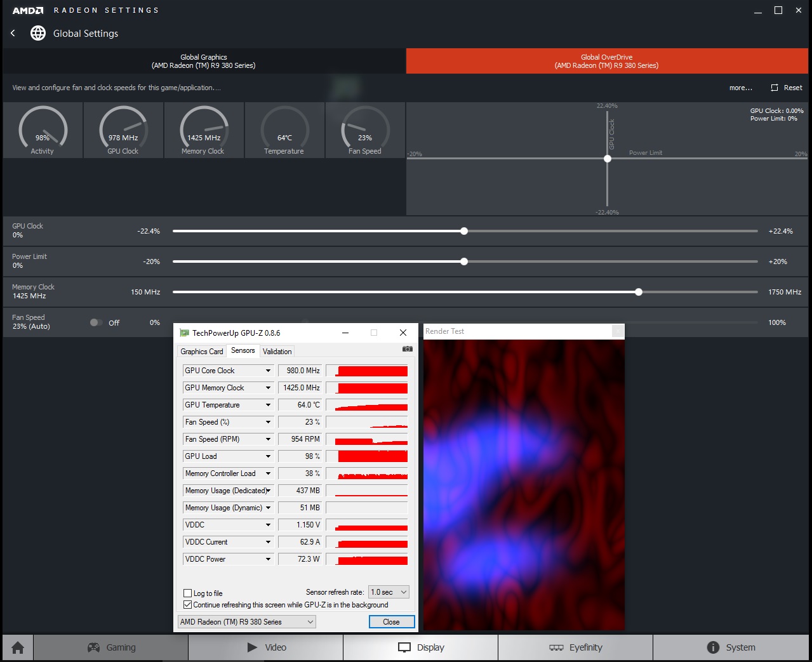Click the Reset icon in OverDrive
Screen dimensions: 812x662
coord(775,88)
